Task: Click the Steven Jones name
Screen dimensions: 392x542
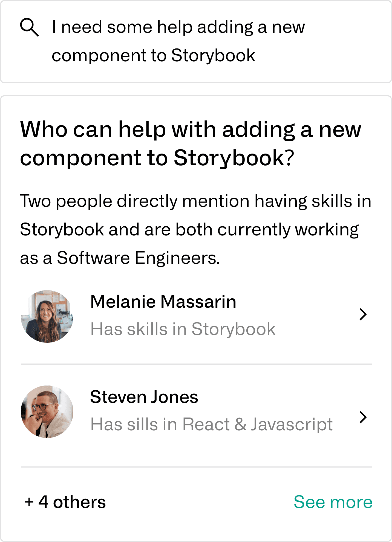Action: [144, 397]
